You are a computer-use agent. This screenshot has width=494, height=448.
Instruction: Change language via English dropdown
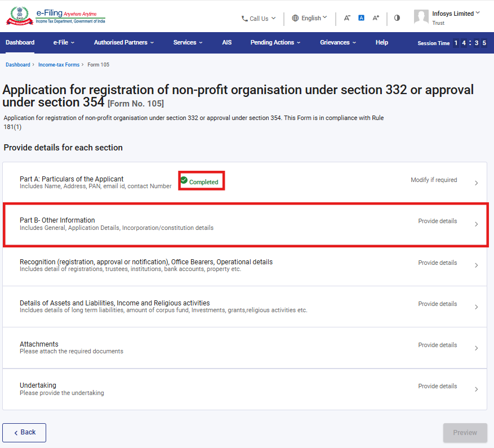pyautogui.click(x=309, y=18)
